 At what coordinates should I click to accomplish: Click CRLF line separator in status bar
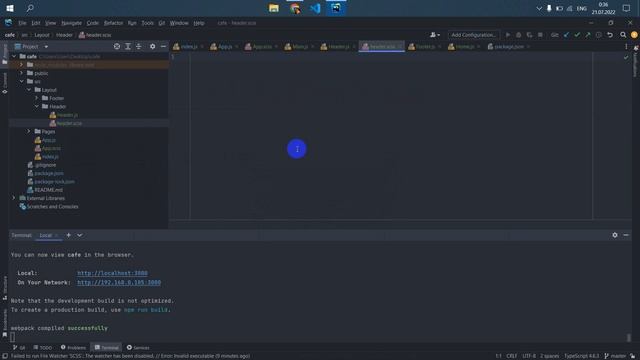click(511, 356)
